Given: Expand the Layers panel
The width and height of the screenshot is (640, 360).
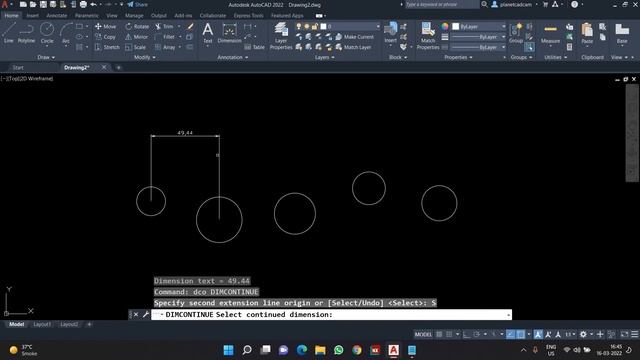Looking at the screenshot, I should (x=325, y=58).
